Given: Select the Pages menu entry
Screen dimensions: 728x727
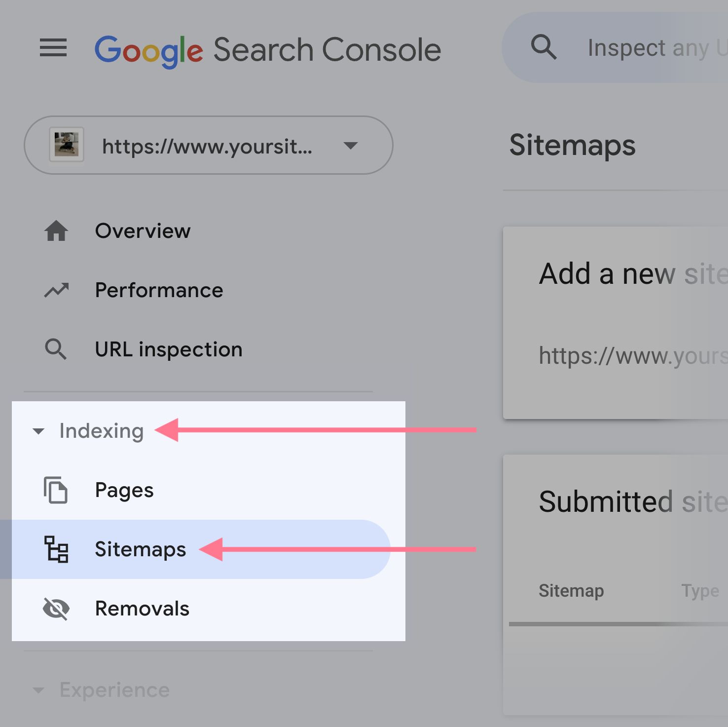Looking at the screenshot, I should [124, 490].
